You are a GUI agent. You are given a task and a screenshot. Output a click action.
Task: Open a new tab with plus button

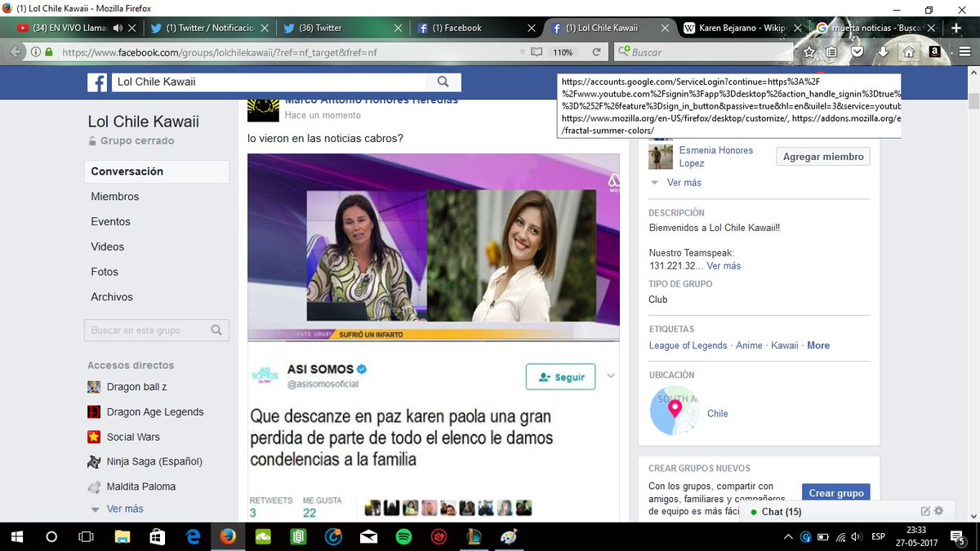click(956, 28)
